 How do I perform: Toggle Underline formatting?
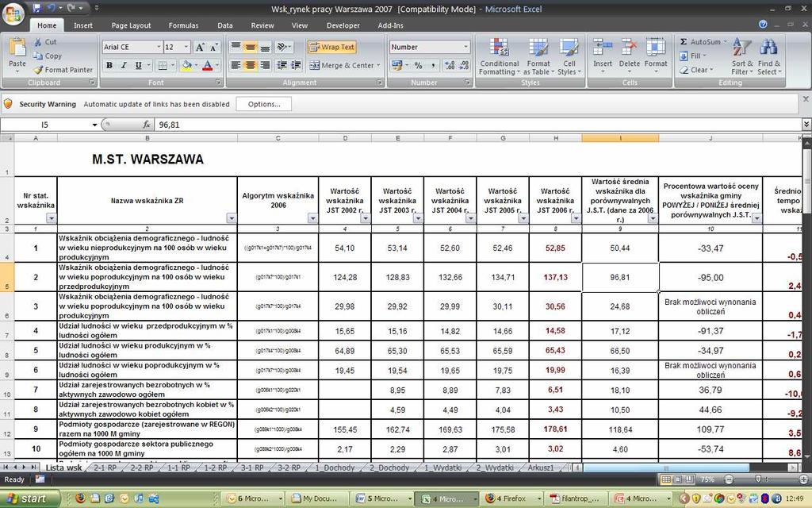pos(138,65)
